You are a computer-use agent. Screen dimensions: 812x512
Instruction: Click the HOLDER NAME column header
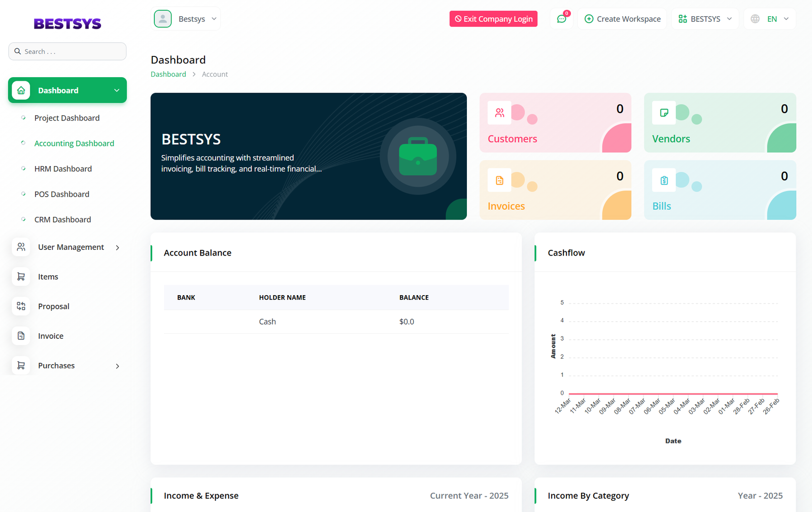282,298
